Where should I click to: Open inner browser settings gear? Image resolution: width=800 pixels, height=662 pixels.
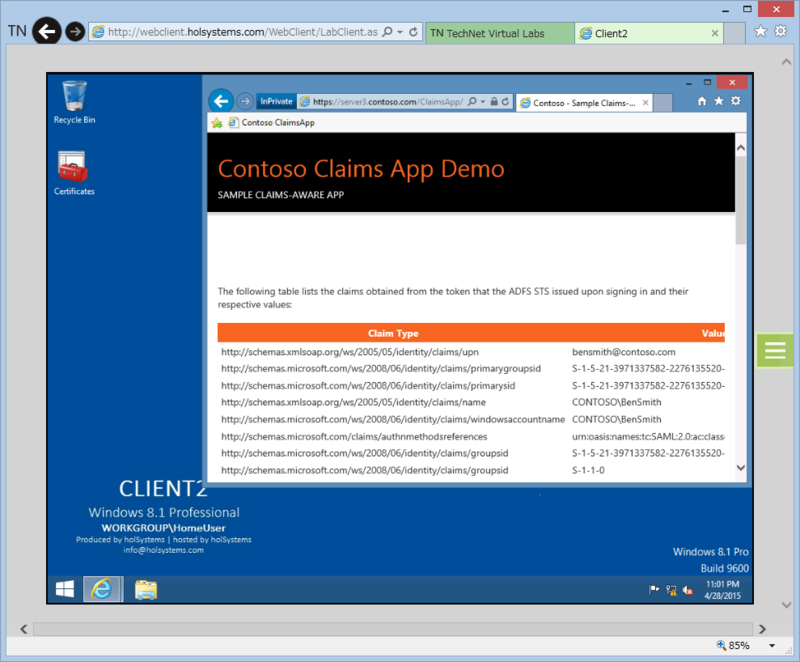tap(736, 100)
